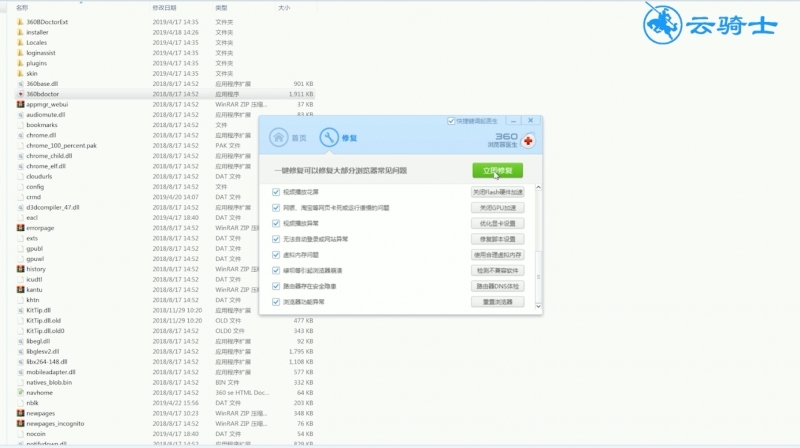The height and width of the screenshot is (448, 800).
Task: Sort files by 类型 column header
Action: click(221, 8)
